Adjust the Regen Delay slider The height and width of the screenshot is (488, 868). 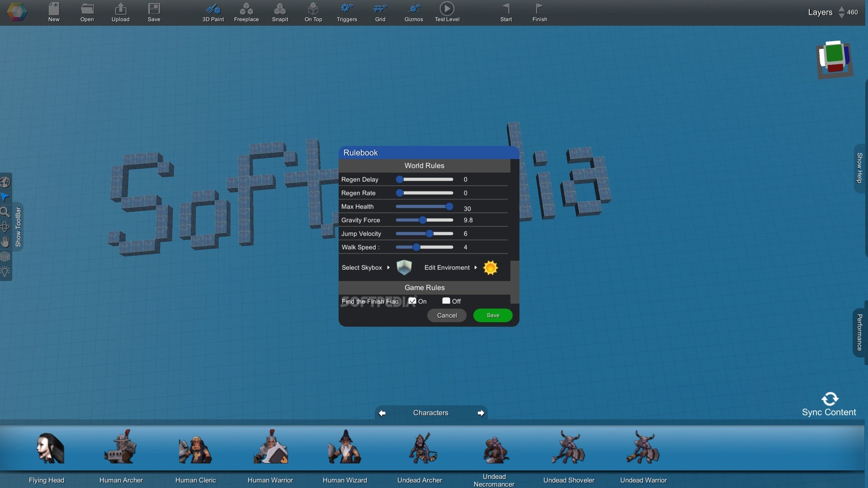click(425, 179)
